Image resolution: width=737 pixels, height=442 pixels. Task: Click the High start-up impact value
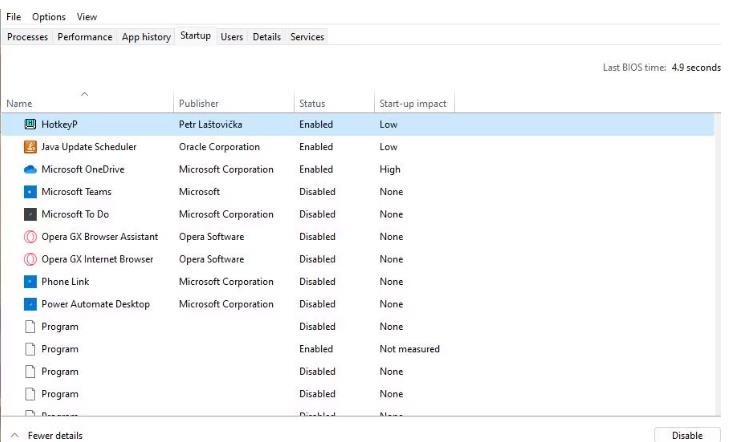click(x=390, y=169)
